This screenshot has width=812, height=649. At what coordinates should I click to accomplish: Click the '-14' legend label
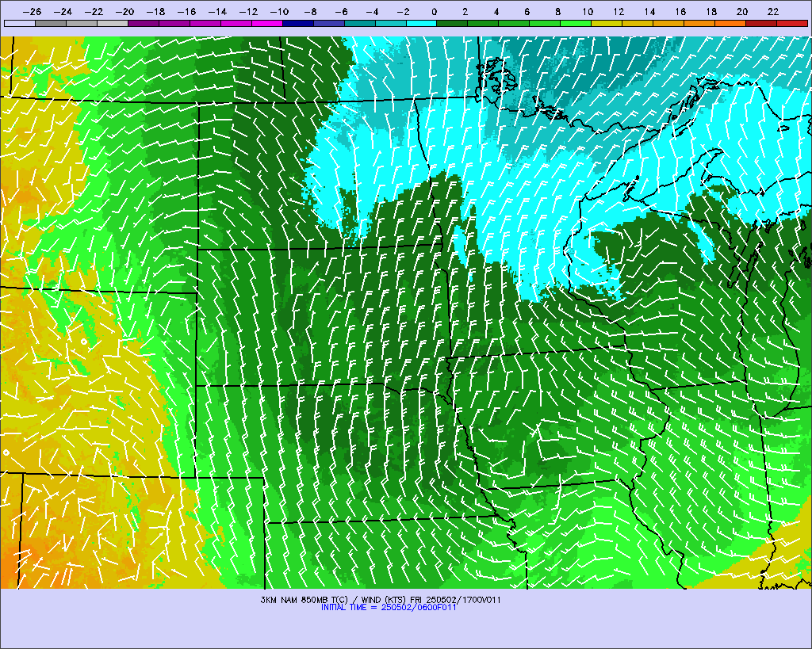pos(217,12)
